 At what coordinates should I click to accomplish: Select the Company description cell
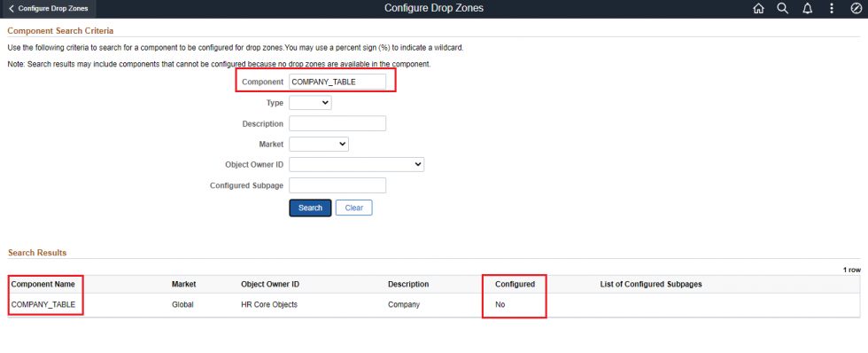tap(404, 304)
